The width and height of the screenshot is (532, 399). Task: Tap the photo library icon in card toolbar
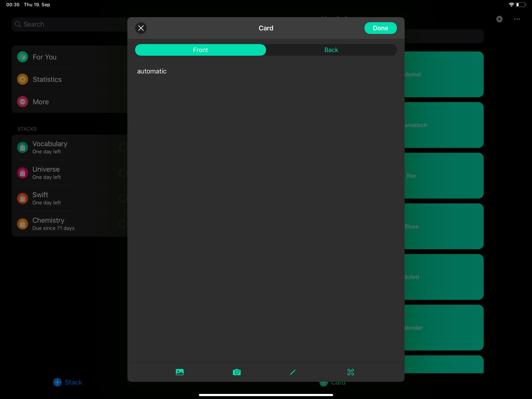point(180,372)
